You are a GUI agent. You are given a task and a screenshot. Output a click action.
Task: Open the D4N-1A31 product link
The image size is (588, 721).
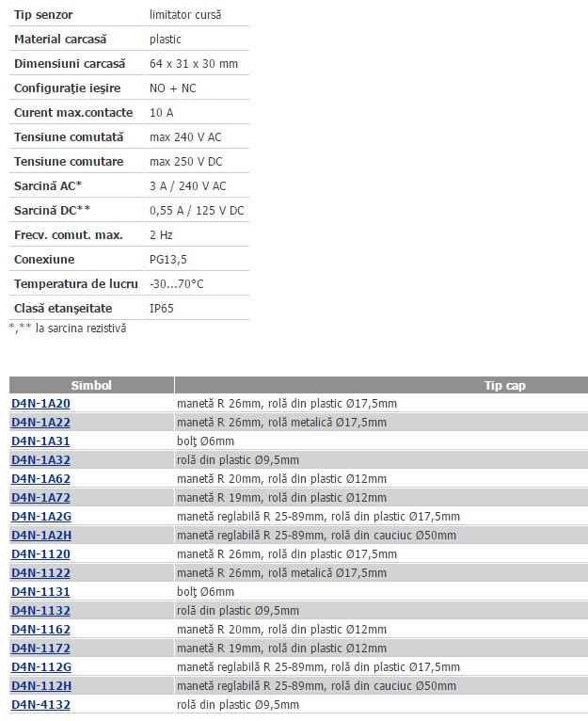point(40,441)
